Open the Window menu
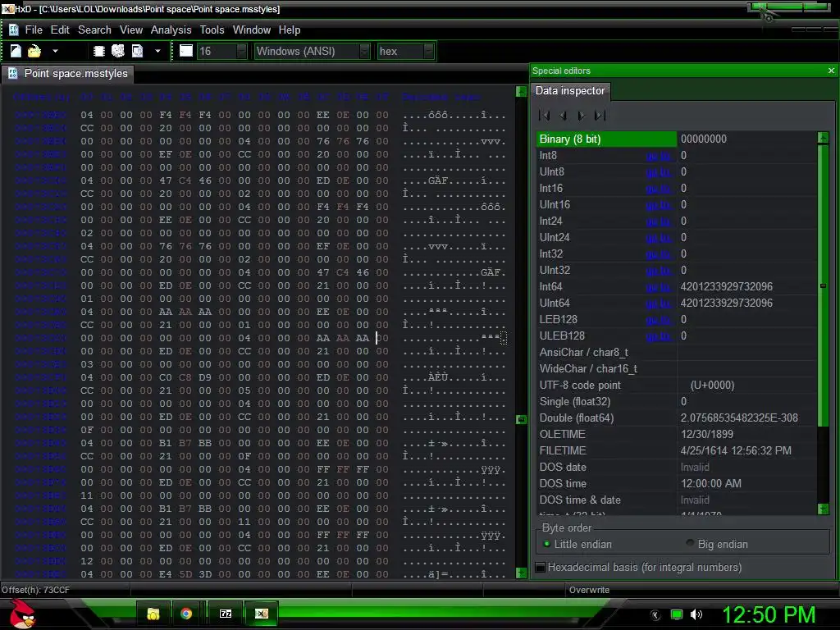The image size is (840, 630). (252, 30)
